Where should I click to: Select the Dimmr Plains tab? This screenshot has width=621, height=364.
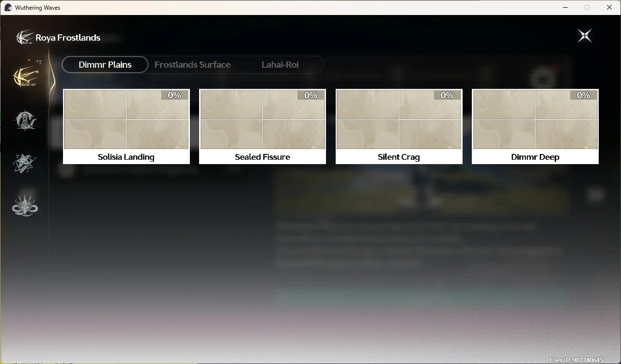coord(105,65)
